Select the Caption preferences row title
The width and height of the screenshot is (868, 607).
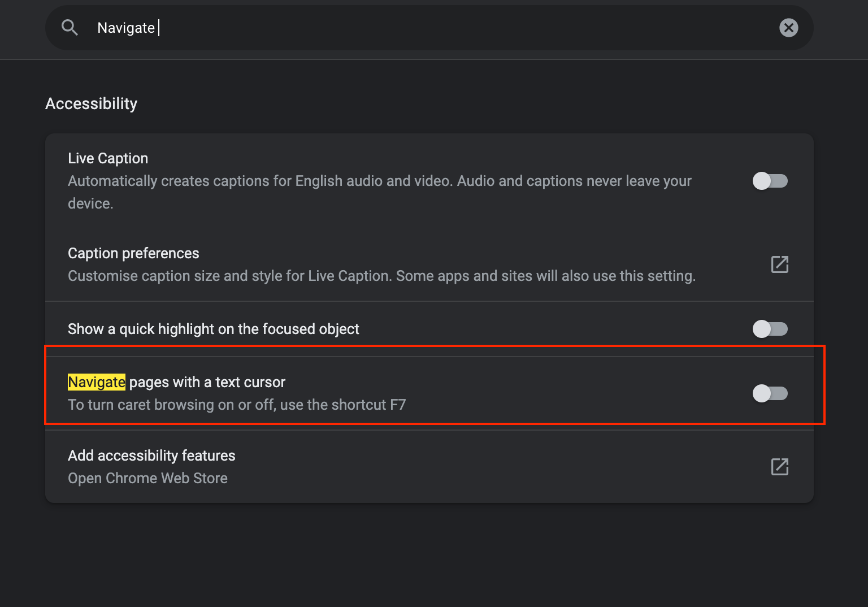pos(133,253)
